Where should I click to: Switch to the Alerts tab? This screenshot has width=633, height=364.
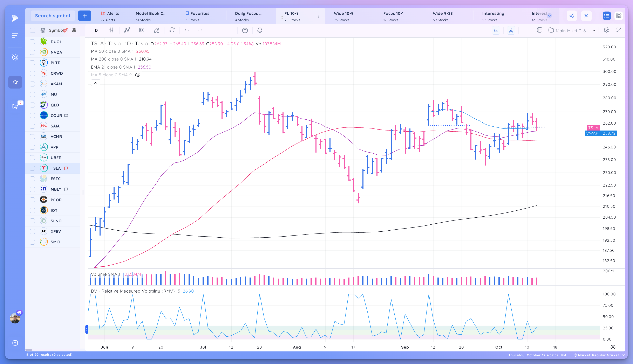point(110,16)
